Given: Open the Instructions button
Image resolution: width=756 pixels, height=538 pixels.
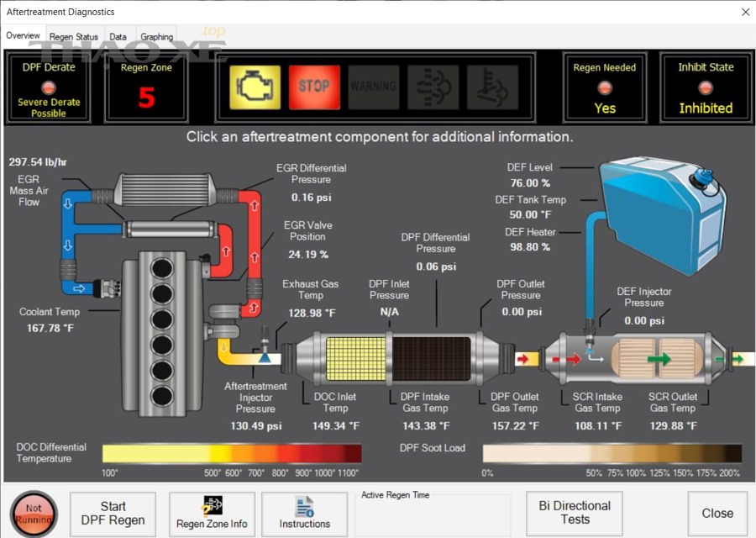Looking at the screenshot, I should pos(304,514).
